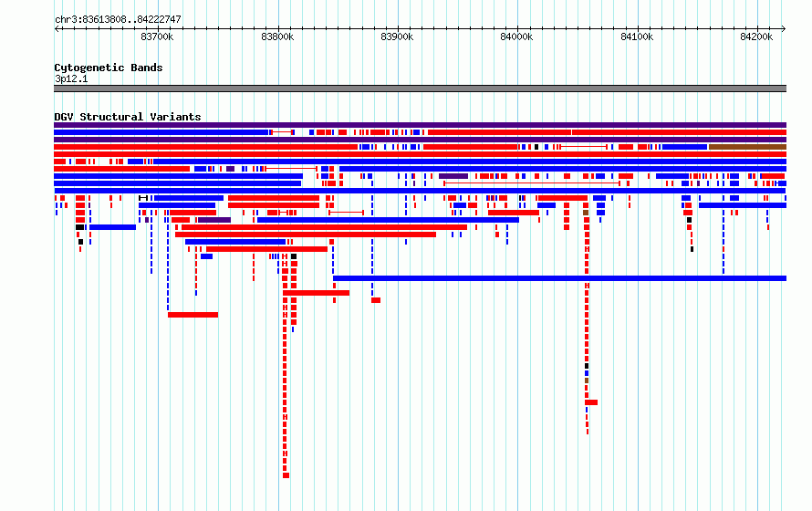Click the ruler's right arrowhead
The image size is (812, 511).
(784, 28)
